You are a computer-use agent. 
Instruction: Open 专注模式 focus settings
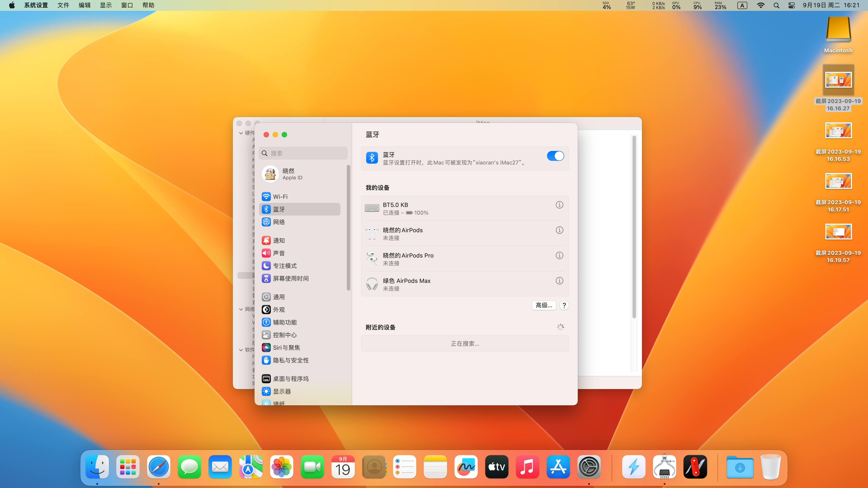[284, 266]
